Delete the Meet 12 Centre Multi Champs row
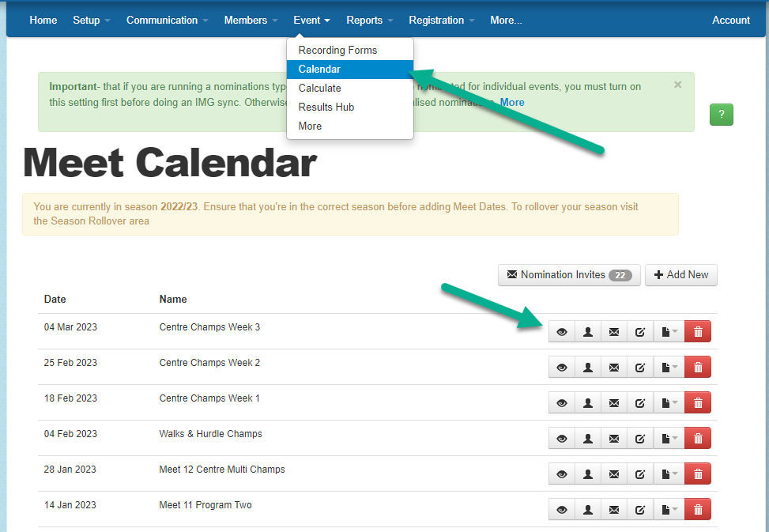This screenshot has height=532, width=769. pyautogui.click(x=697, y=474)
